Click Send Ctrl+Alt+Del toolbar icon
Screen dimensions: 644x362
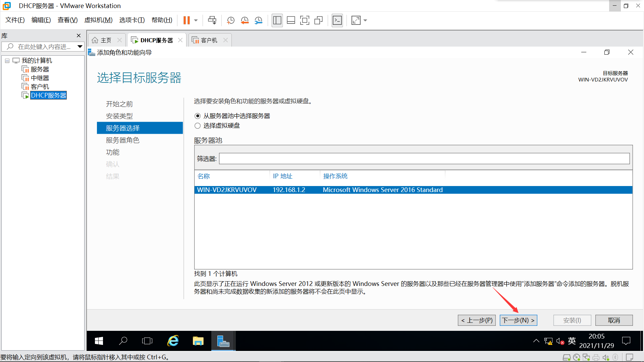coord(212,20)
